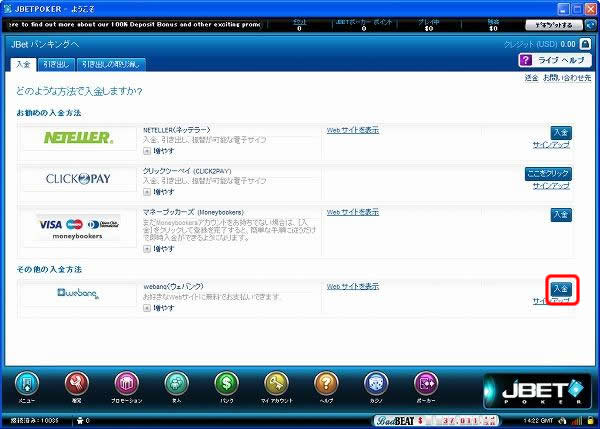Click the 入金 button for NETELLER

[x=561, y=133]
